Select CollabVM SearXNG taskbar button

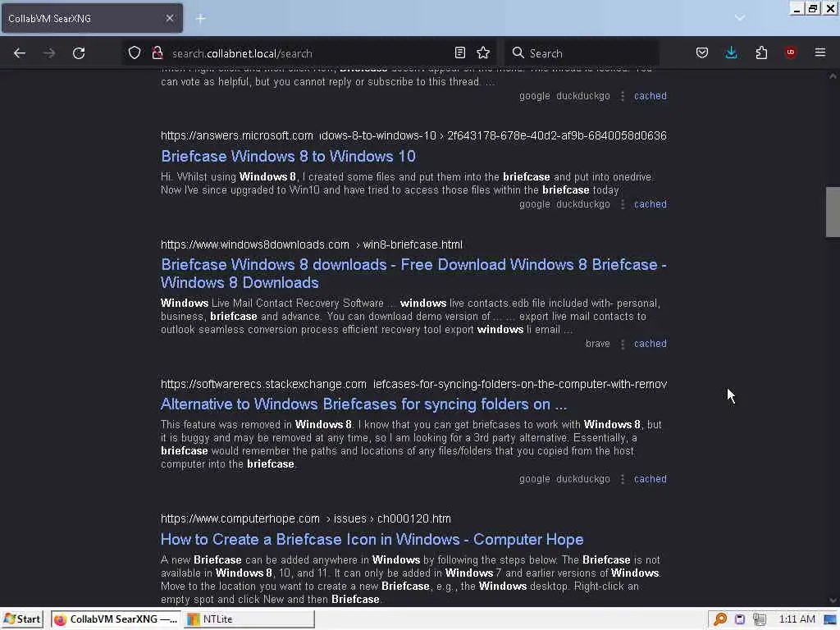point(116,619)
